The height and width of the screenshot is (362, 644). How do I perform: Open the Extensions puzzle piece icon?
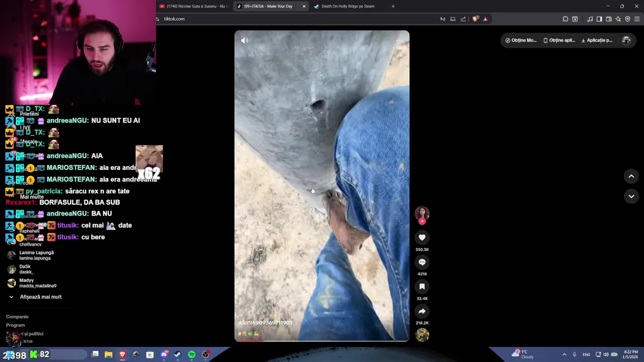[566, 19]
